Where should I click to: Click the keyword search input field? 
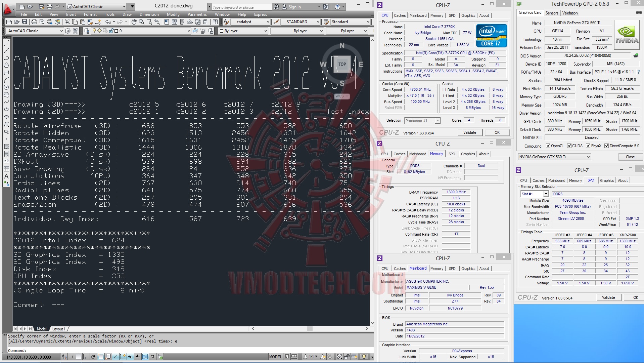click(242, 7)
